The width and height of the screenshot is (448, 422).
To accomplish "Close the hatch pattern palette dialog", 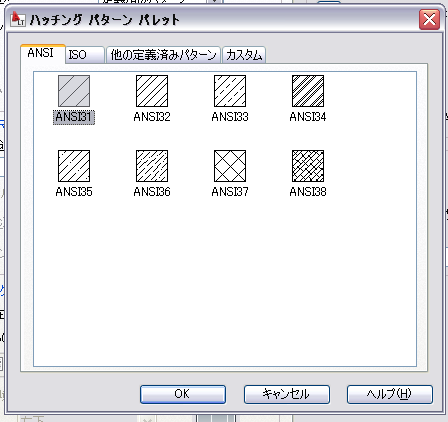I will click(429, 19).
